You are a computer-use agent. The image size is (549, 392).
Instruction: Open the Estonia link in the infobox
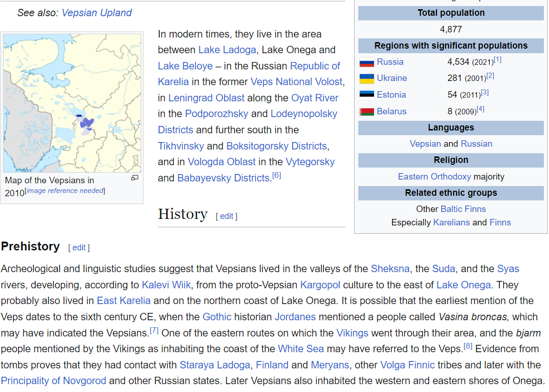point(392,95)
